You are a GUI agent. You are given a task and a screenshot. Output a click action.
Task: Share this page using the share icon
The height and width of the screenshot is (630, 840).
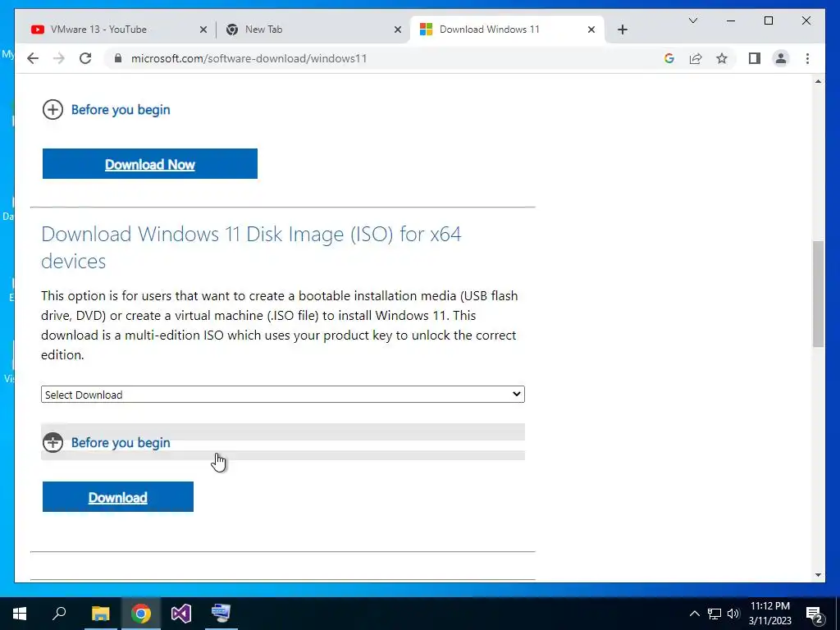(696, 58)
